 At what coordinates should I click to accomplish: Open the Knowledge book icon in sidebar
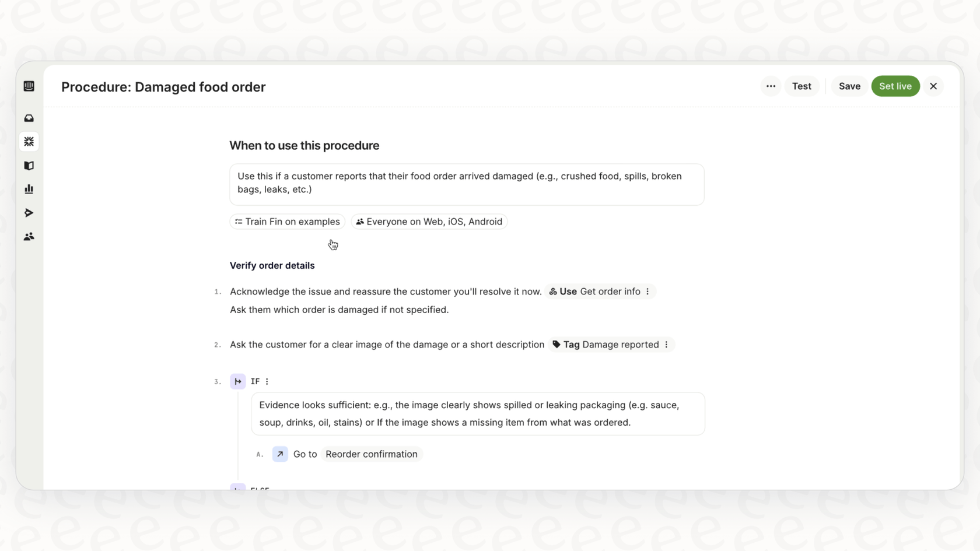tap(29, 166)
